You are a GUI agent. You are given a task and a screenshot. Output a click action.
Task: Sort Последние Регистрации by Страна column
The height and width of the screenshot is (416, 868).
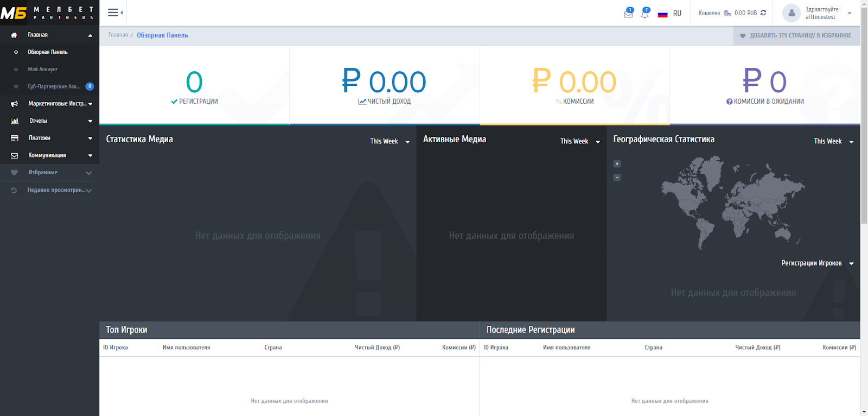point(653,348)
